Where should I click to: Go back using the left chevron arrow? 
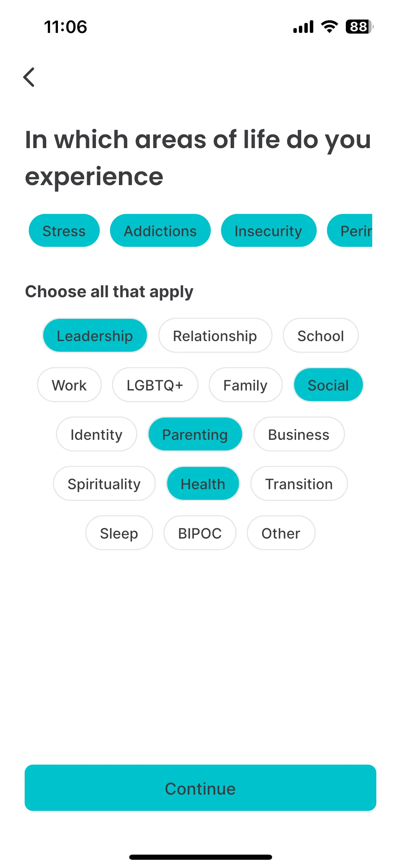[x=29, y=77]
